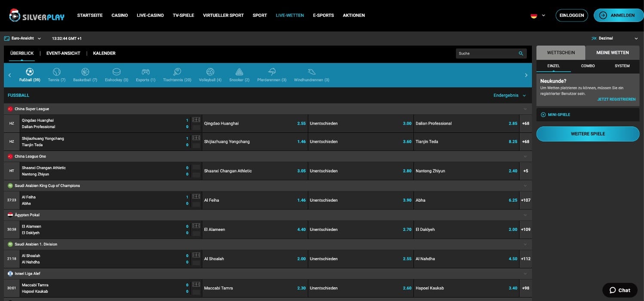The image size is (644, 301).
Task: Select the Combo bet slip tab
Action: [x=588, y=66]
